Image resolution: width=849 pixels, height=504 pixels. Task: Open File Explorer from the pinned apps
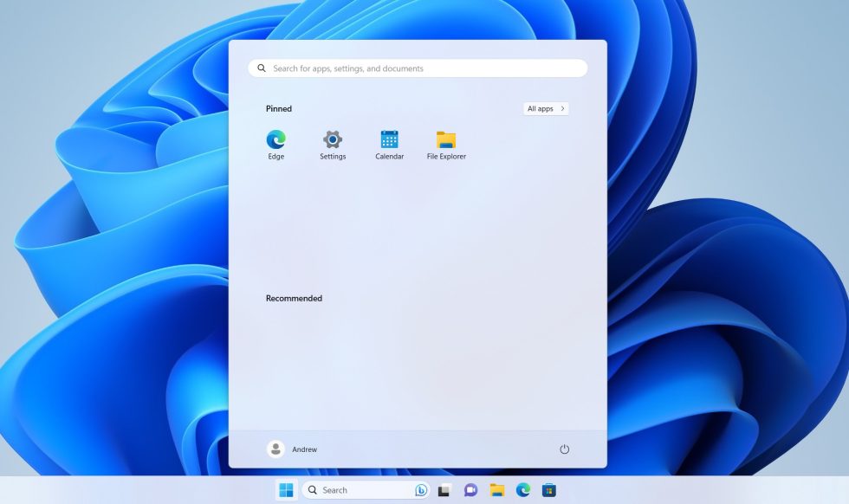(446, 140)
